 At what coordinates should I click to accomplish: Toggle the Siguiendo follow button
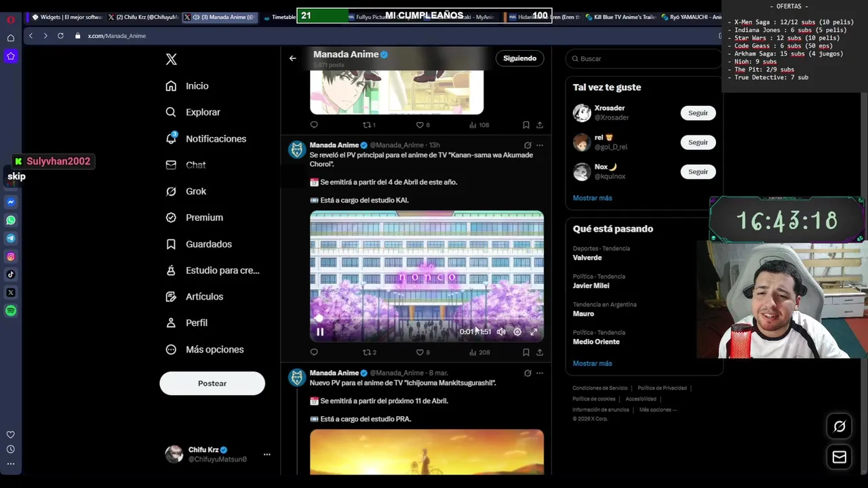(519, 58)
